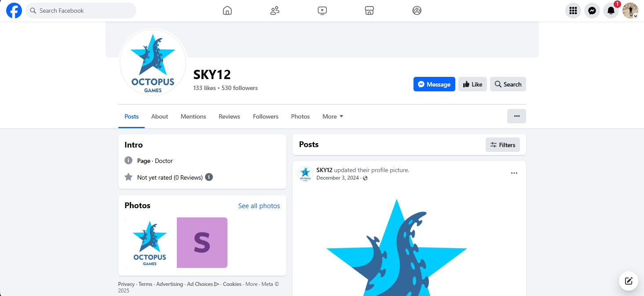
Task: Click info icon next to 0 Reviews
Action: pyautogui.click(x=209, y=177)
